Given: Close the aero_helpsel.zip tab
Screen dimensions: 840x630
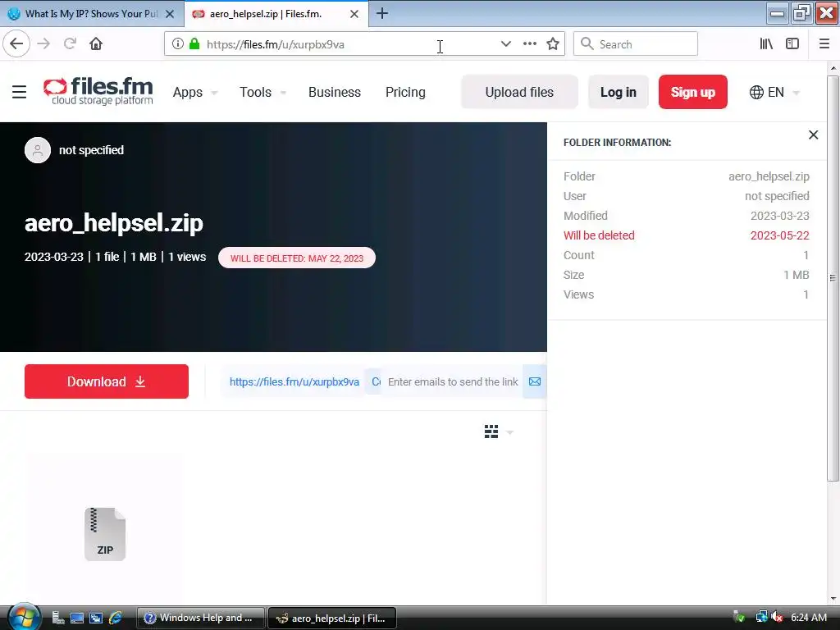Looking at the screenshot, I should [x=354, y=14].
